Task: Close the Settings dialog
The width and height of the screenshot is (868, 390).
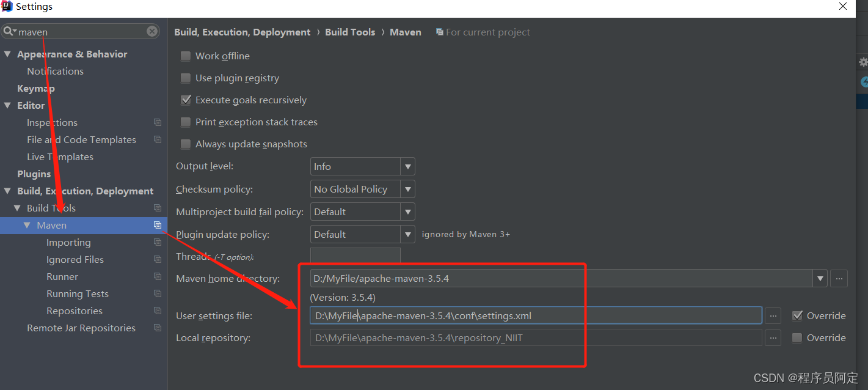Action: [x=843, y=7]
